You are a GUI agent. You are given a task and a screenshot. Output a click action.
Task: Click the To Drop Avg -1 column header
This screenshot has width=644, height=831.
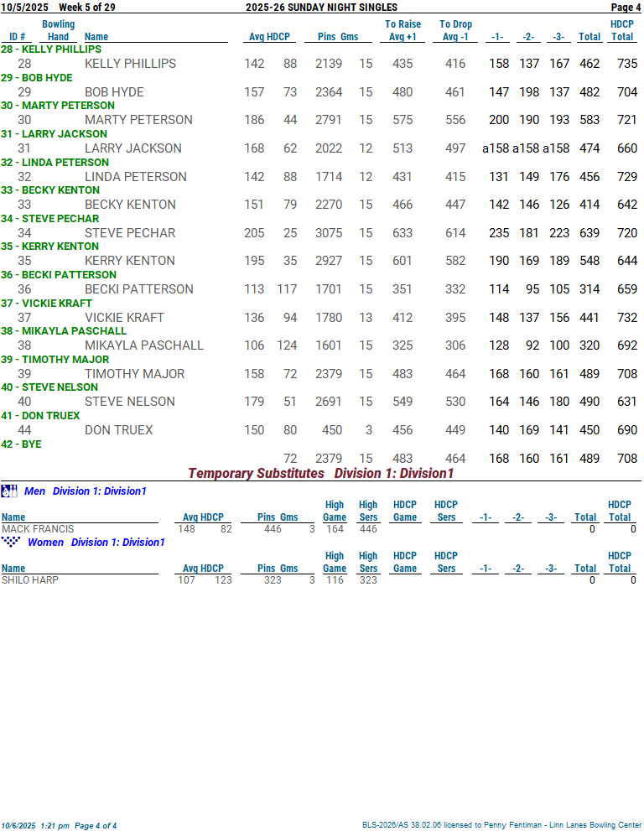455,30
